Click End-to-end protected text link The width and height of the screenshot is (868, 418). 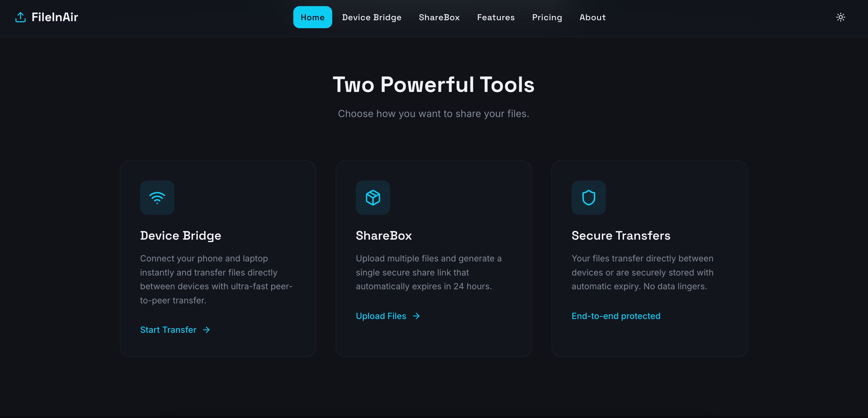click(x=616, y=316)
